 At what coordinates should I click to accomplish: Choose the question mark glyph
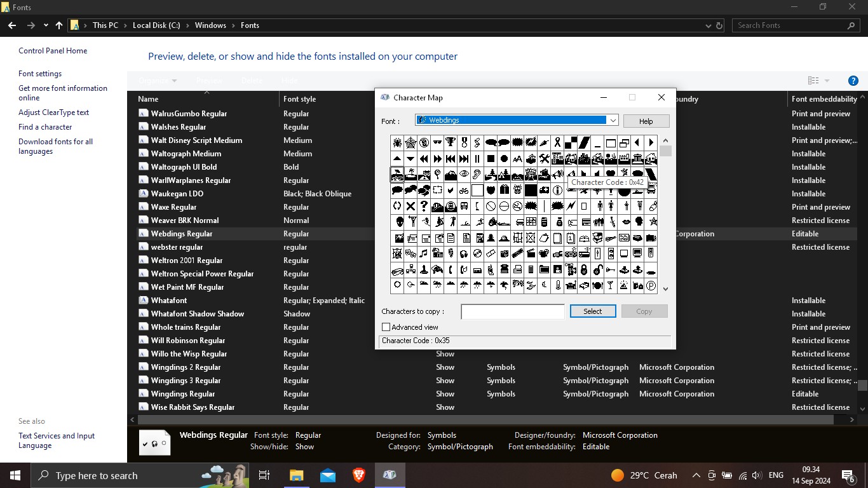point(424,206)
